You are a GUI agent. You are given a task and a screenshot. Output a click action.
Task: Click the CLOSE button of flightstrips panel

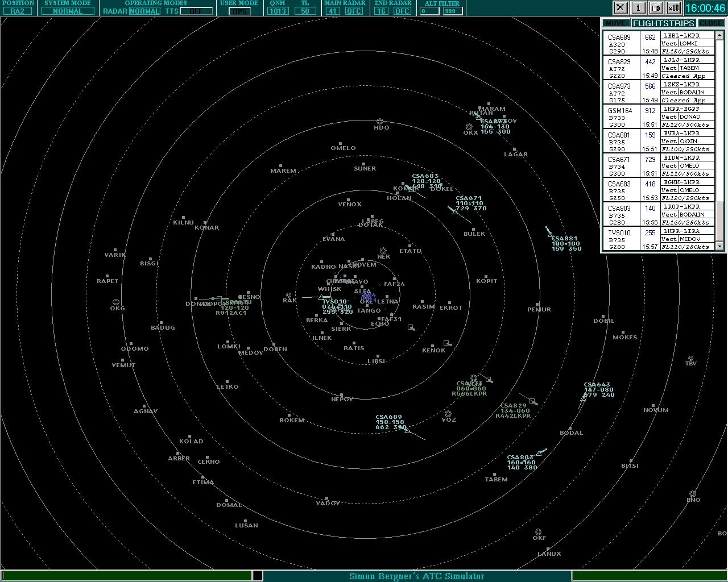710,23
